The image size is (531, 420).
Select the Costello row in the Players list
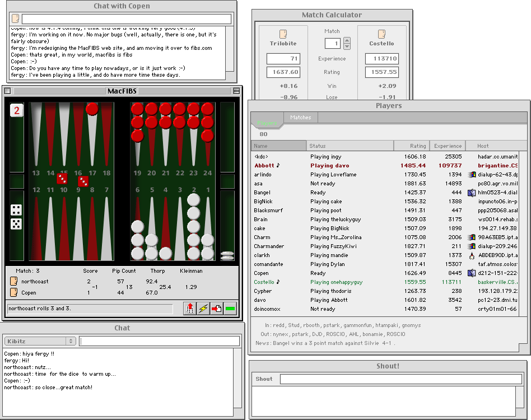pyautogui.click(x=385, y=282)
